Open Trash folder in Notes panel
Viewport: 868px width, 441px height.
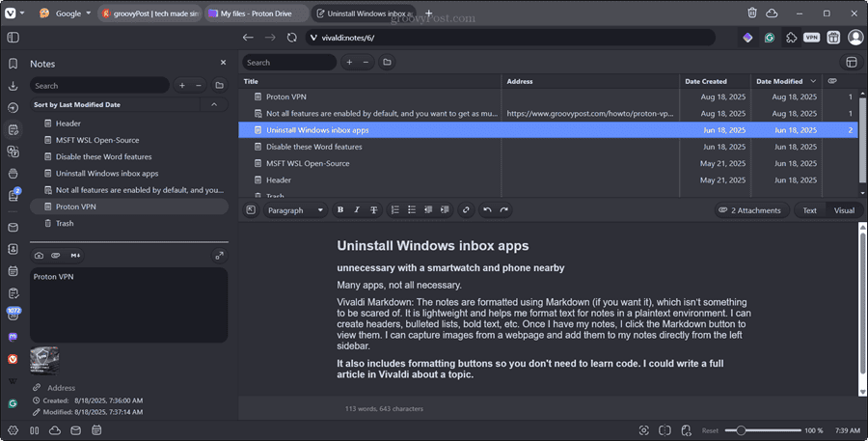(x=128, y=223)
